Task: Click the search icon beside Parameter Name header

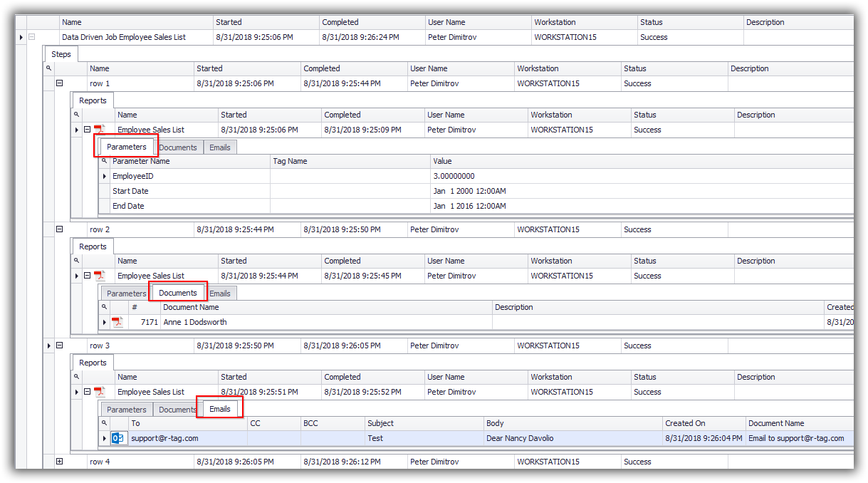Action: click(x=104, y=161)
